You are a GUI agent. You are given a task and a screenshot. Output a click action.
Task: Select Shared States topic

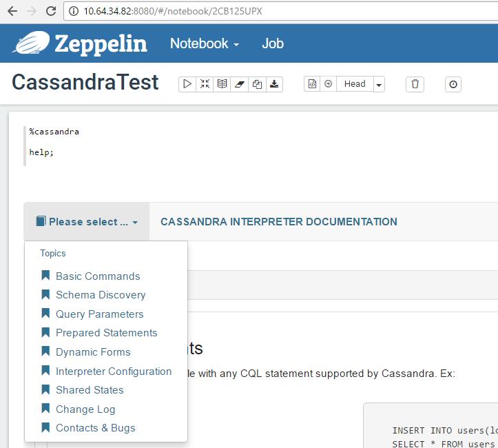(90, 390)
